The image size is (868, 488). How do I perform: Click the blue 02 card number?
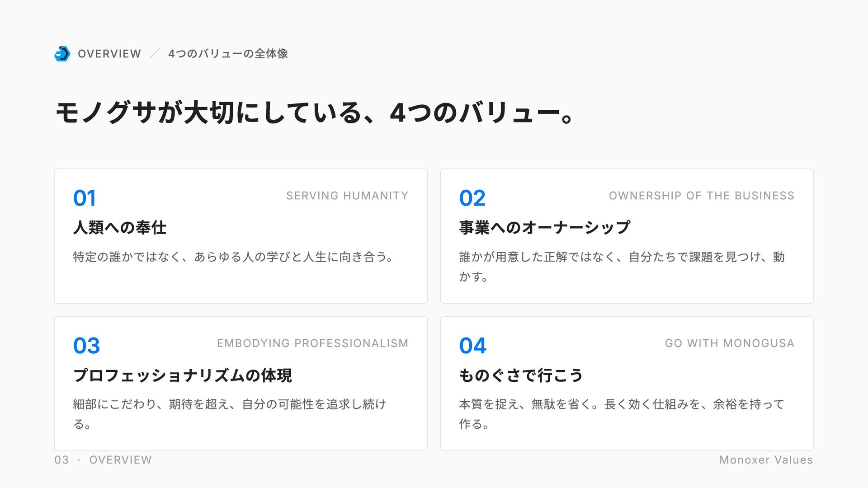point(472,198)
